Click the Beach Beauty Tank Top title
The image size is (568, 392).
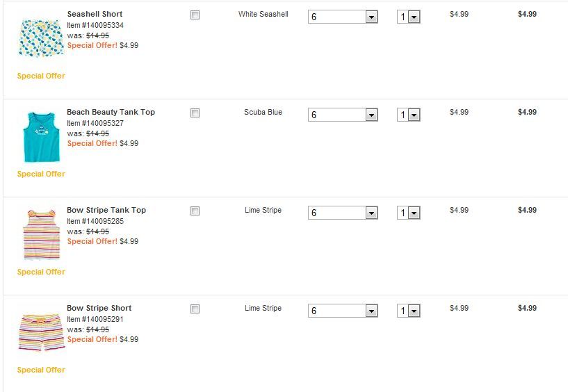(111, 112)
